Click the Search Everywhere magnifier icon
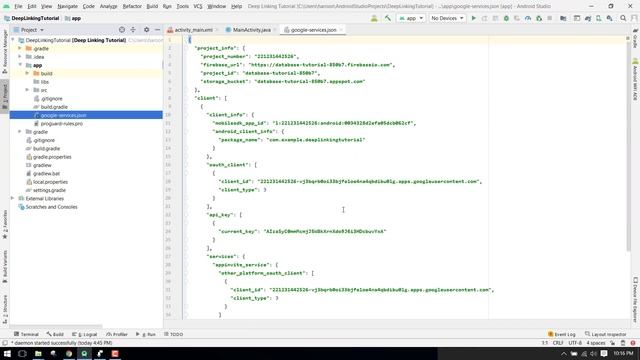The height and width of the screenshot is (360, 640). coord(623,18)
